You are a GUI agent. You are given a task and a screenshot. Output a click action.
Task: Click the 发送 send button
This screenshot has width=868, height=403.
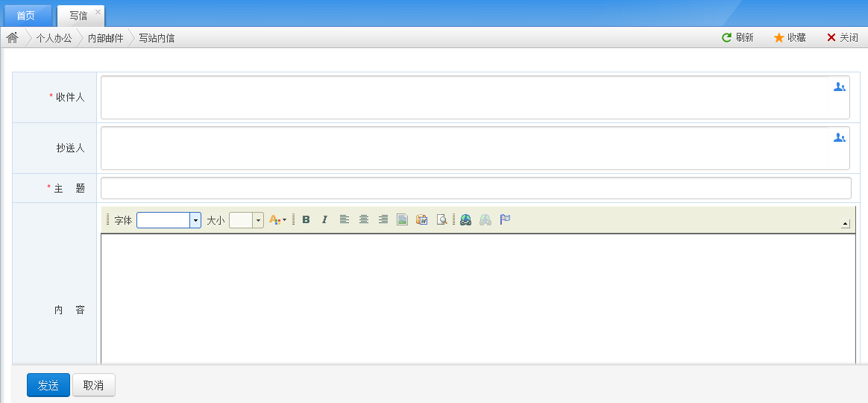point(48,385)
